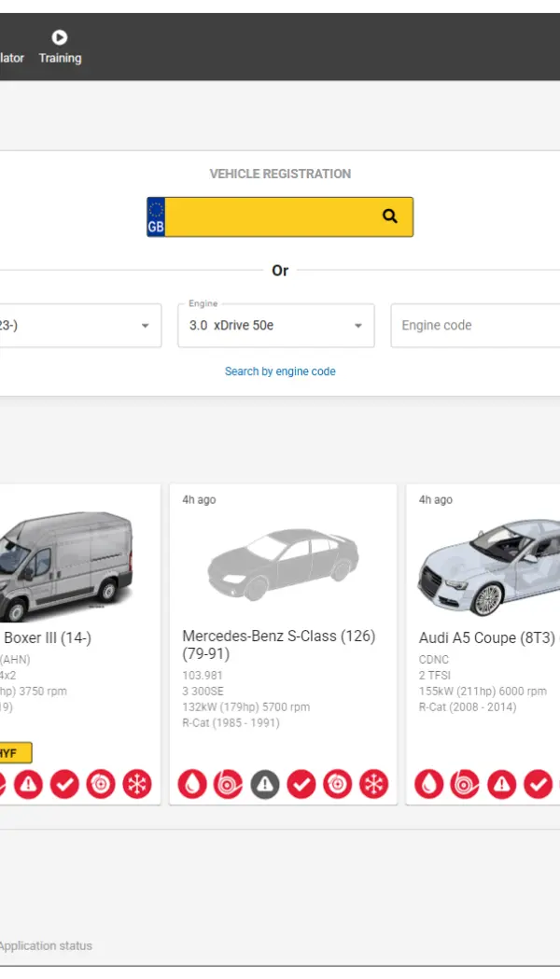Open the Audi A5 Coupe thumbnail

489,566
